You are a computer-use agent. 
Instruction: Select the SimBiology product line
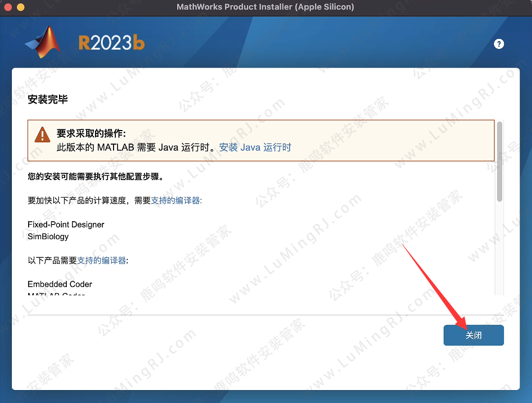48,236
